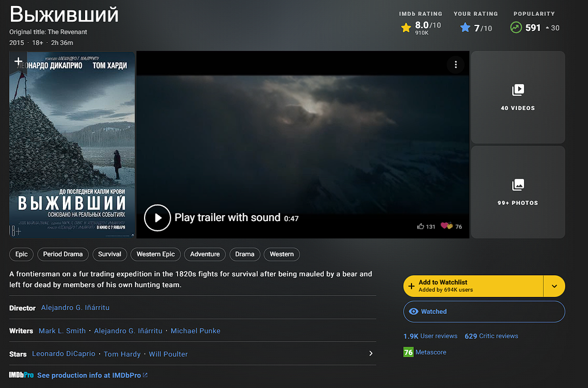Click the Director label
The width and height of the screenshot is (588, 388).
click(23, 308)
